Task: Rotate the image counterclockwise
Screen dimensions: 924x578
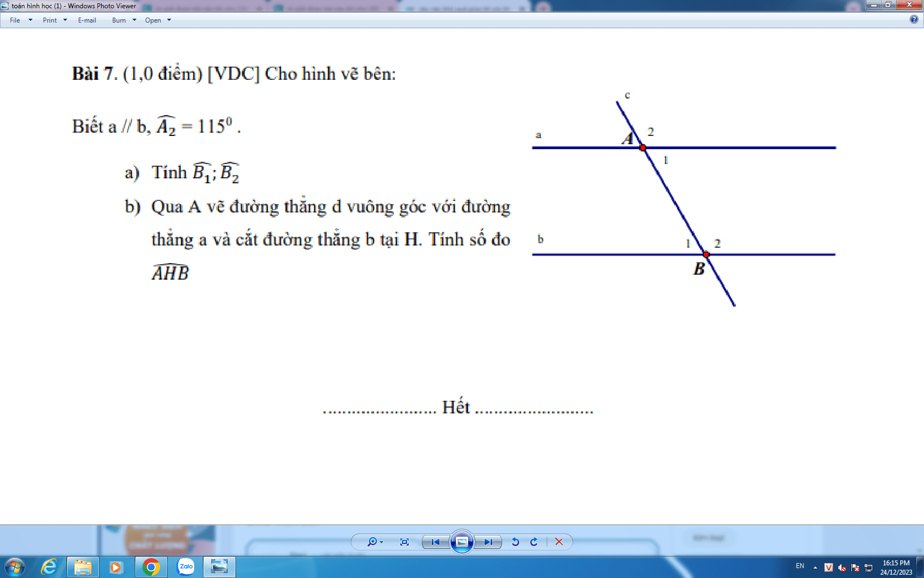Action: point(515,542)
